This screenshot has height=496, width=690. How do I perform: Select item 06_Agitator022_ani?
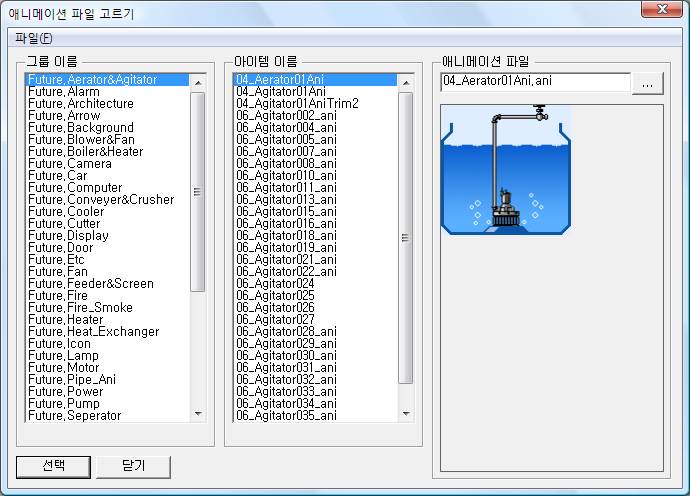pyautogui.click(x=316, y=272)
